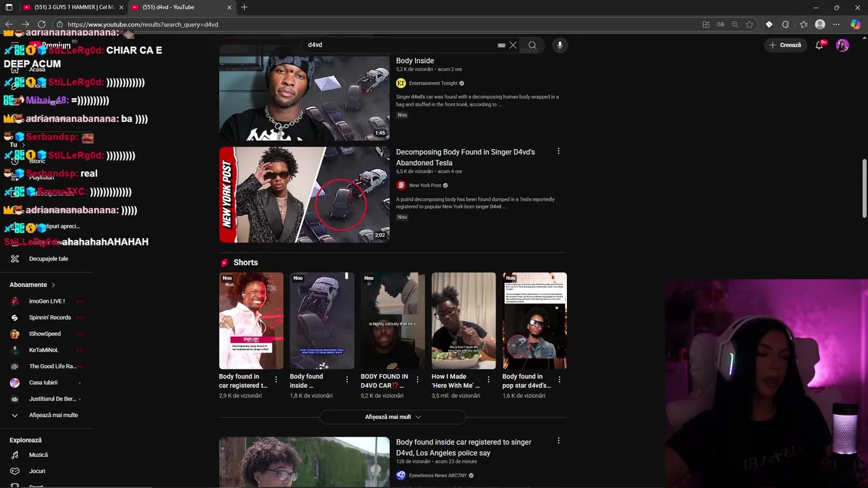Open the BODY FOUND IN D4VD CAR Short thumbnail
868x488 pixels.
[x=393, y=321]
